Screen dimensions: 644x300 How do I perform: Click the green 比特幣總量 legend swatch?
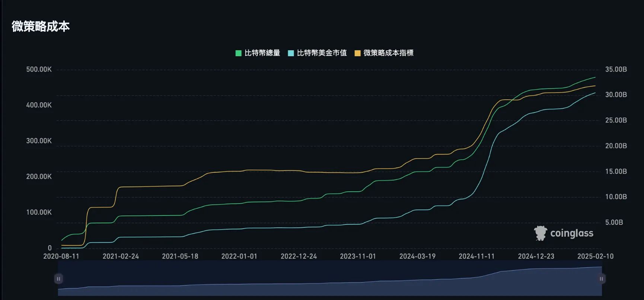click(x=239, y=53)
